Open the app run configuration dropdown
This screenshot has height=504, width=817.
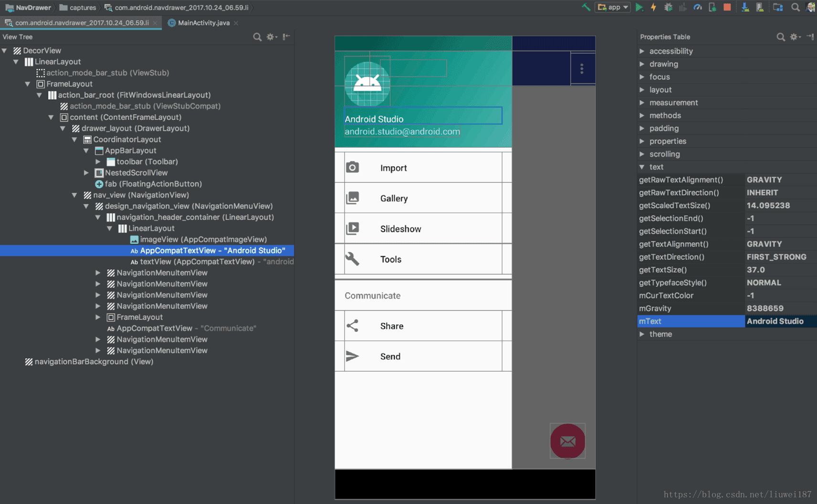coord(613,7)
